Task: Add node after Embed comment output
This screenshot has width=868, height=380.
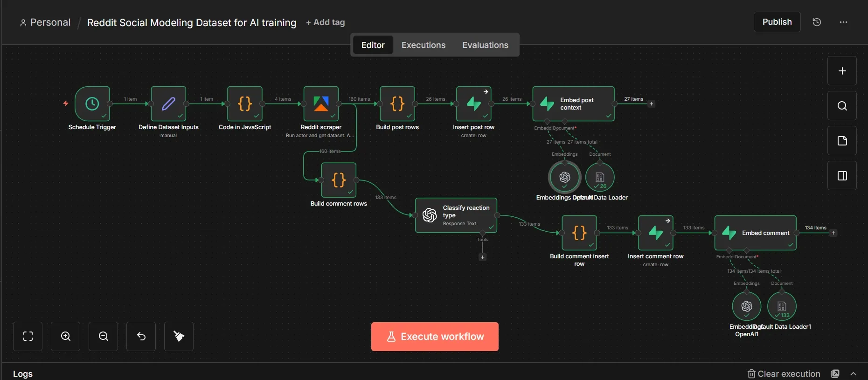Action: 833,233
